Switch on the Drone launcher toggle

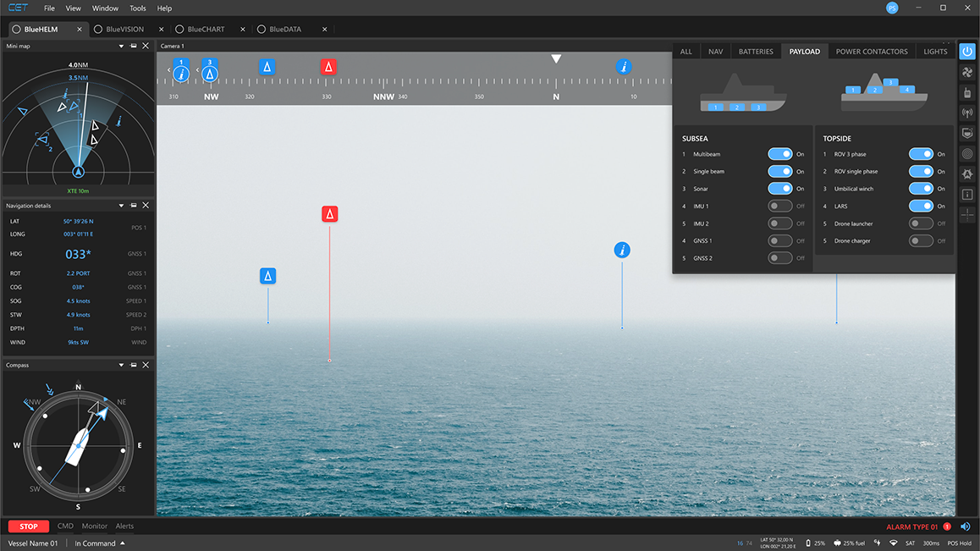921,223
